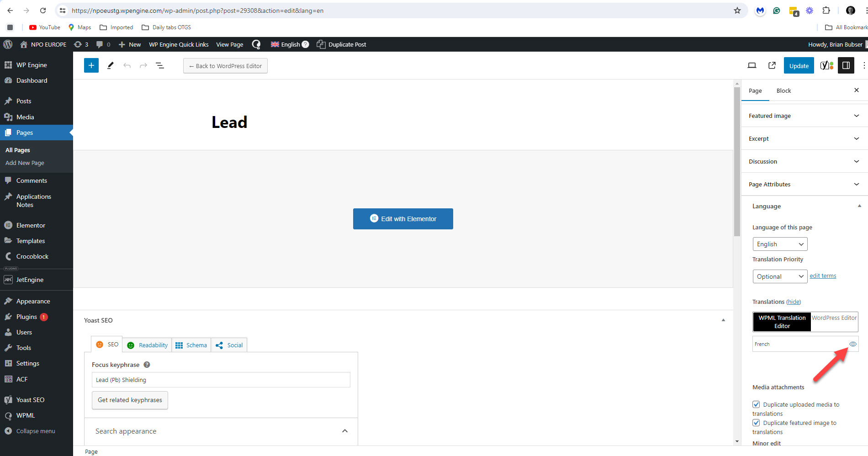Click the edit terms link
The width and height of the screenshot is (868, 456).
point(823,276)
